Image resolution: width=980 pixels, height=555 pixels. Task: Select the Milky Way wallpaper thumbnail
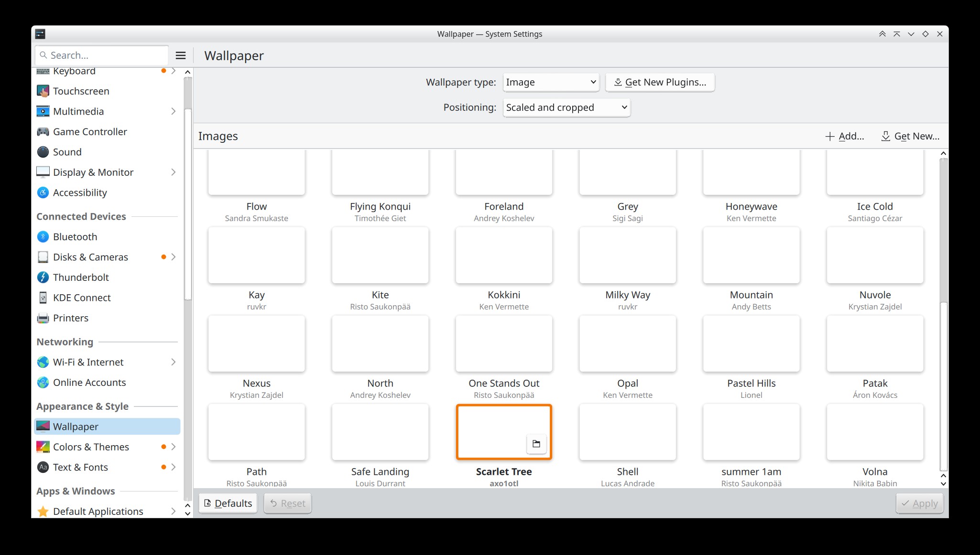click(x=628, y=255)
